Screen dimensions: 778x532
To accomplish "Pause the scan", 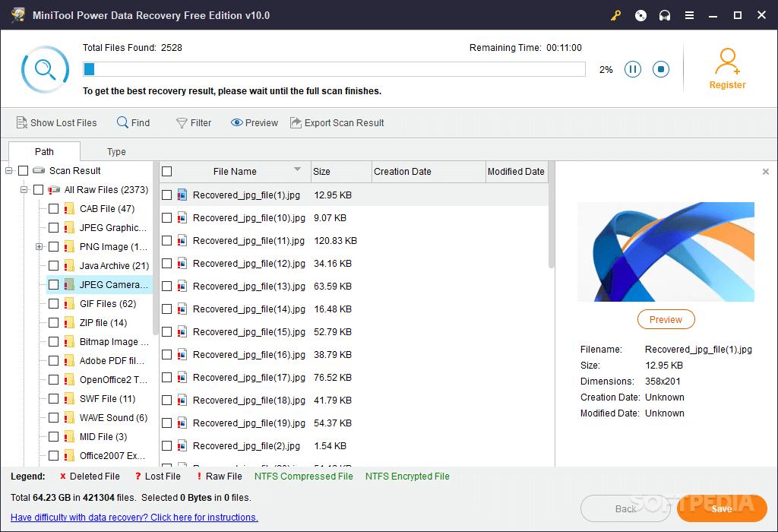I will (x=633, y=69).
